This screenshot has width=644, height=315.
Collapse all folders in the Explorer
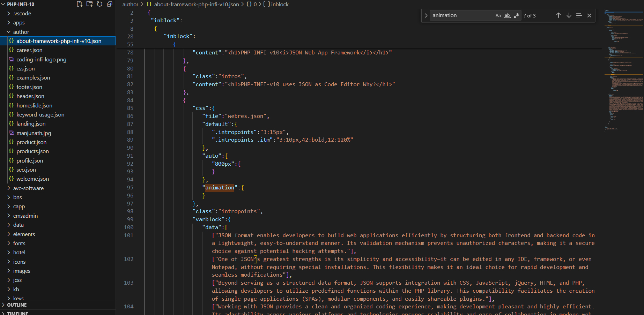(109, 4)
